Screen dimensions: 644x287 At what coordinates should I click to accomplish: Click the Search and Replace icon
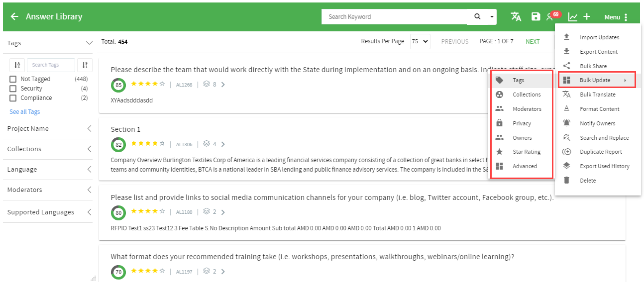point(566,138)
